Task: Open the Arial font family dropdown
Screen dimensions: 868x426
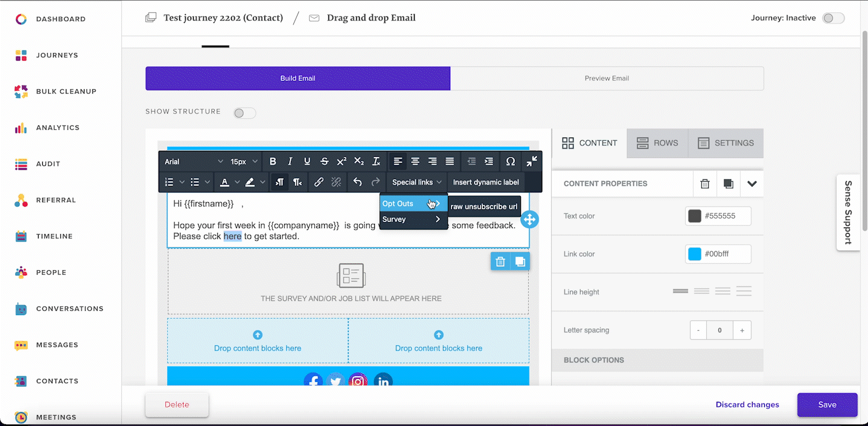Action: tap(194, 162)
